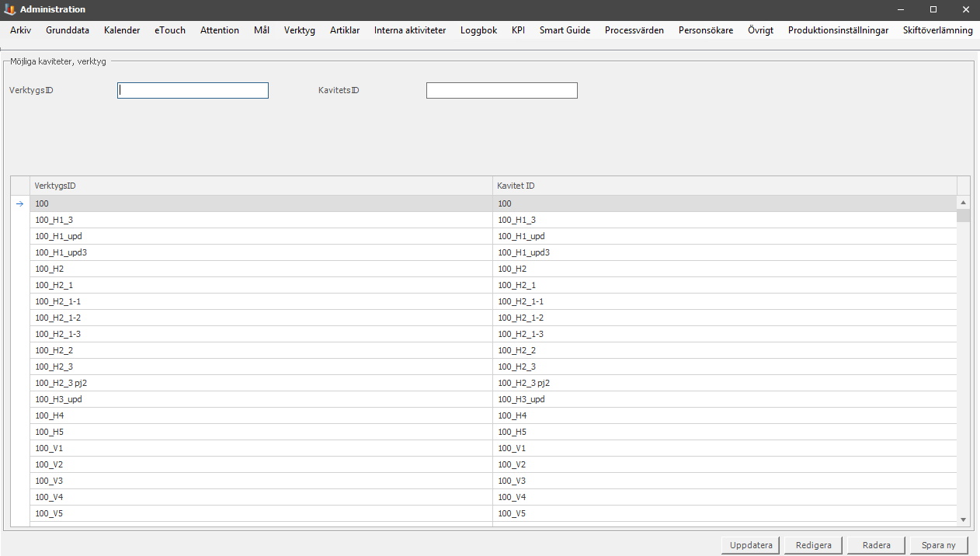
Task: Click the vertical scrollbar thumb
Action: (x=964, y=215)
